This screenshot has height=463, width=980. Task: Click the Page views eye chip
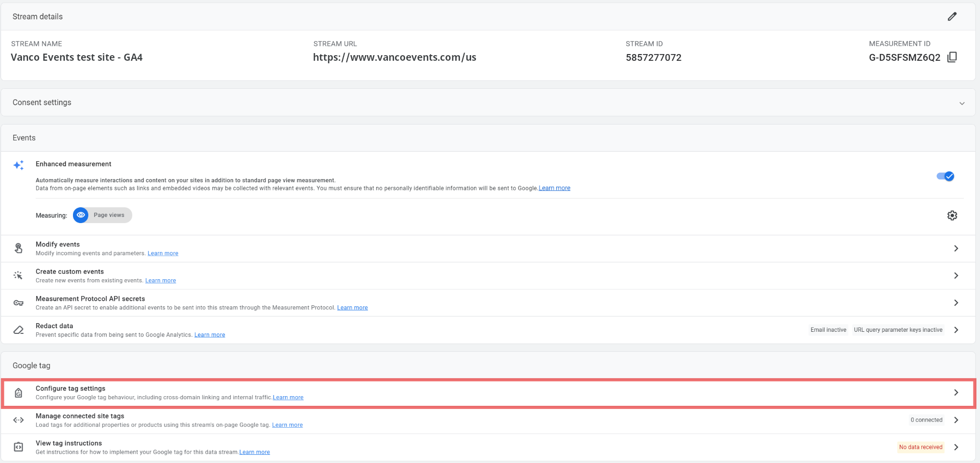pyautogui.click(x=103, y=215)
